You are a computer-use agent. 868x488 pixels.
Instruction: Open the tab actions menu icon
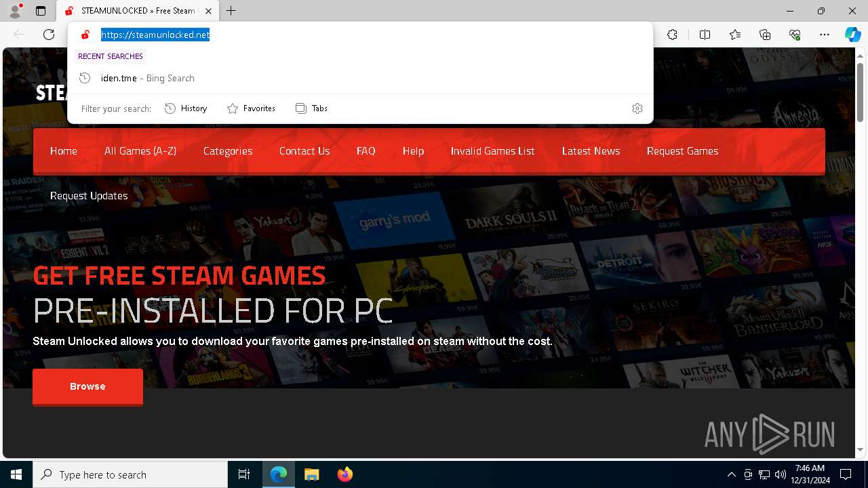coord(41,11)
